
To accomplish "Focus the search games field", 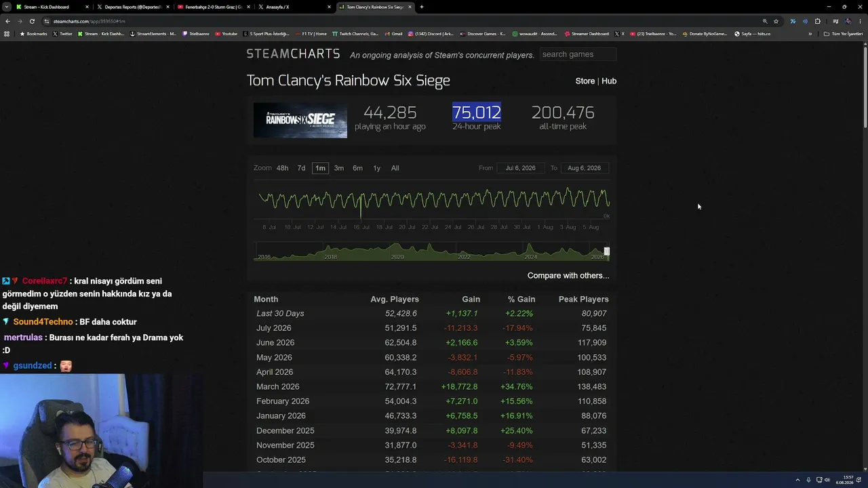I will 578,54.
